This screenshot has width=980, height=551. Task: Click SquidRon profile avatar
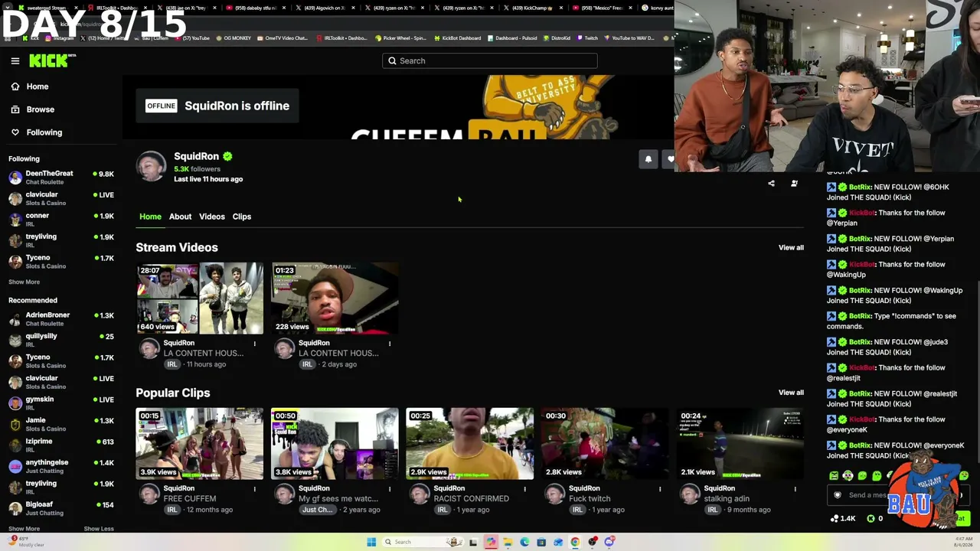(151, 166)
